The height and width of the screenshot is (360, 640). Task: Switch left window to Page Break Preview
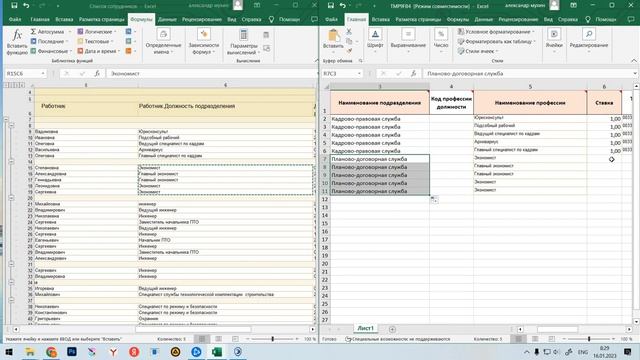235,339
